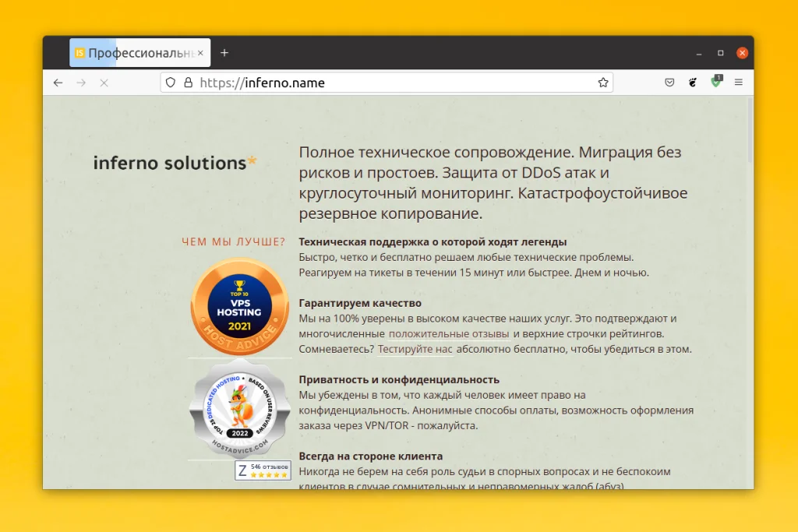Viewport: 798px width, 532px height.
Task: Open the green shield extension with notification badge
Action: [x=716, y=83]
